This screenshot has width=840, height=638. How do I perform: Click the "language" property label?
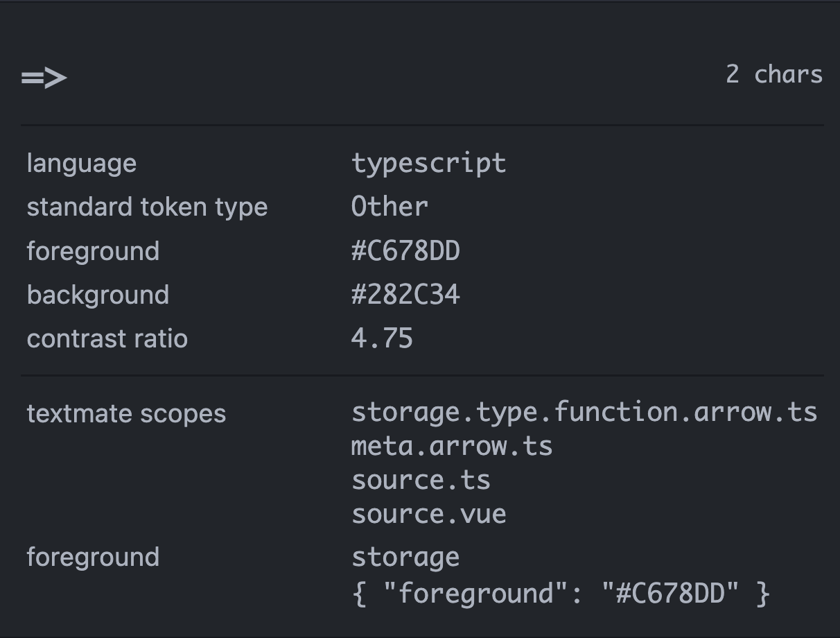point(81,164)
